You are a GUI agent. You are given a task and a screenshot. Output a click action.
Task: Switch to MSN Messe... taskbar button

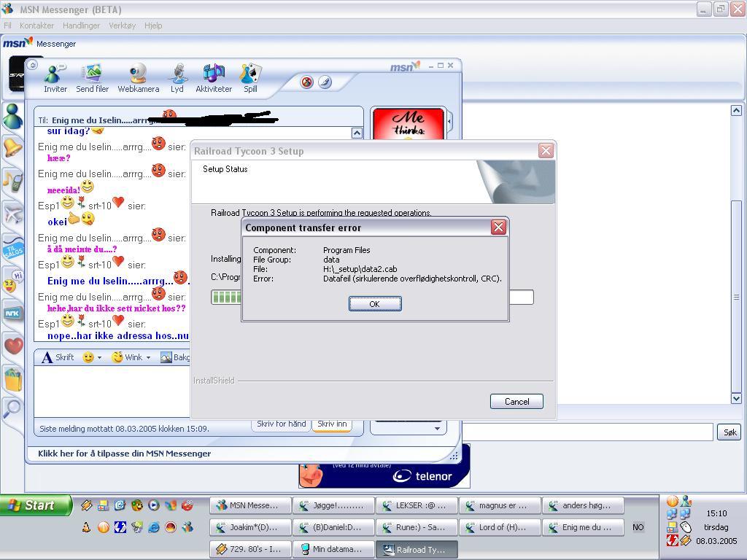pos(251,505)
